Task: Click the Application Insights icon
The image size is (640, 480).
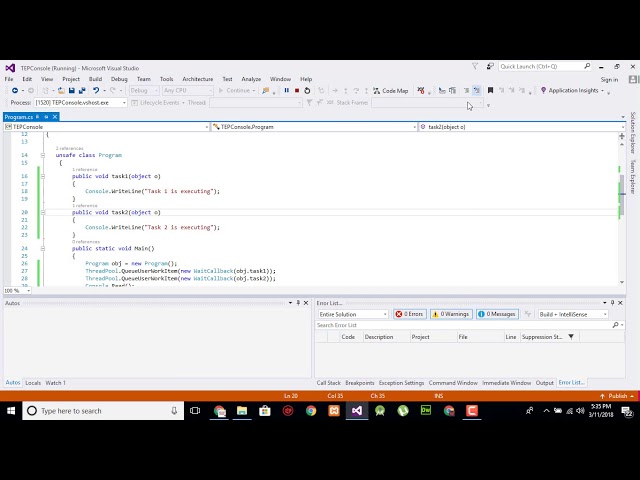Action: pos(543,91)
